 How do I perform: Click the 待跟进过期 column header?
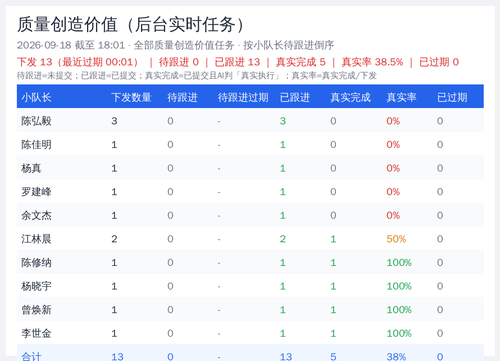click(243, 97)
